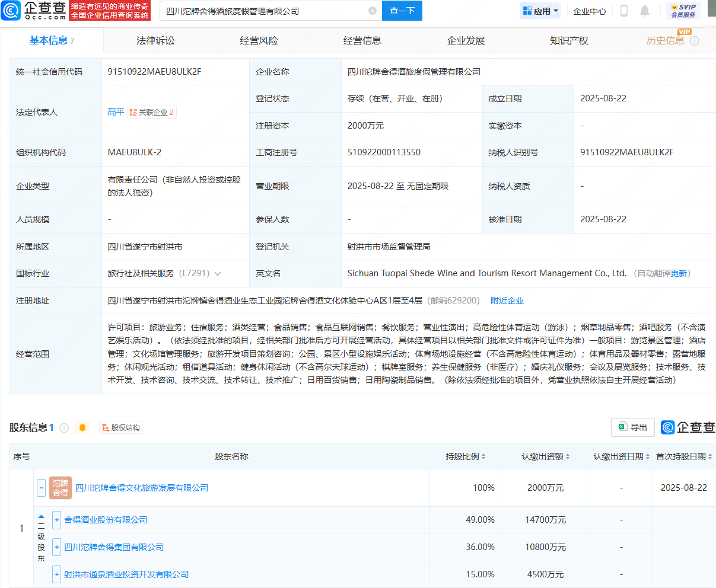Collapse the 四川沱牌舍得文化旅游发展有限公司 shareholder row
The height and width of the screenshot is (588, 716).
42,488
